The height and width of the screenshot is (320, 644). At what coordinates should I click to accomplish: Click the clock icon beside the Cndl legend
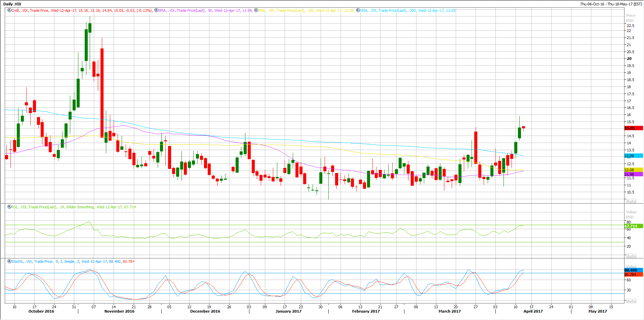tap(9, 10)
